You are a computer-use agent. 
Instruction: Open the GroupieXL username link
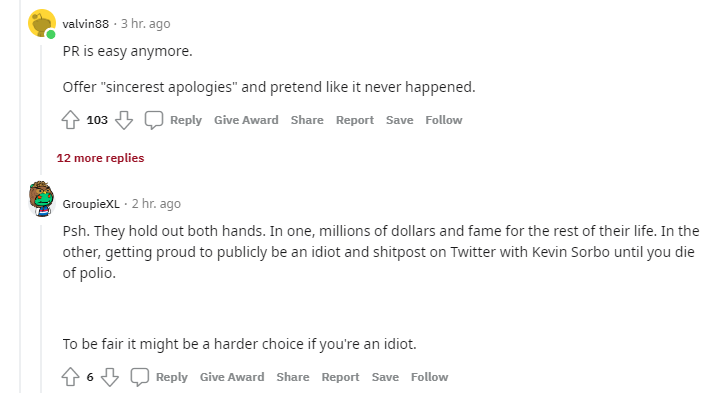click(91, 204)
